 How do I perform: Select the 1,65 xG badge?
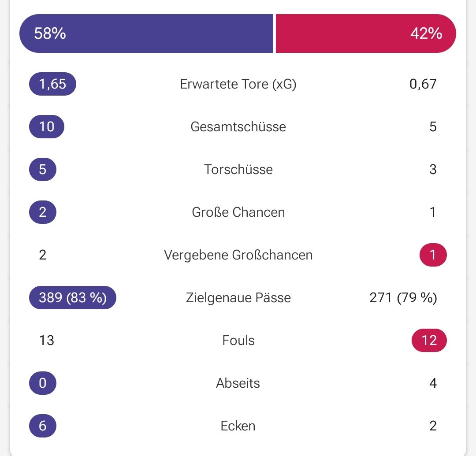pyautogui.click(x=52, y=84)
